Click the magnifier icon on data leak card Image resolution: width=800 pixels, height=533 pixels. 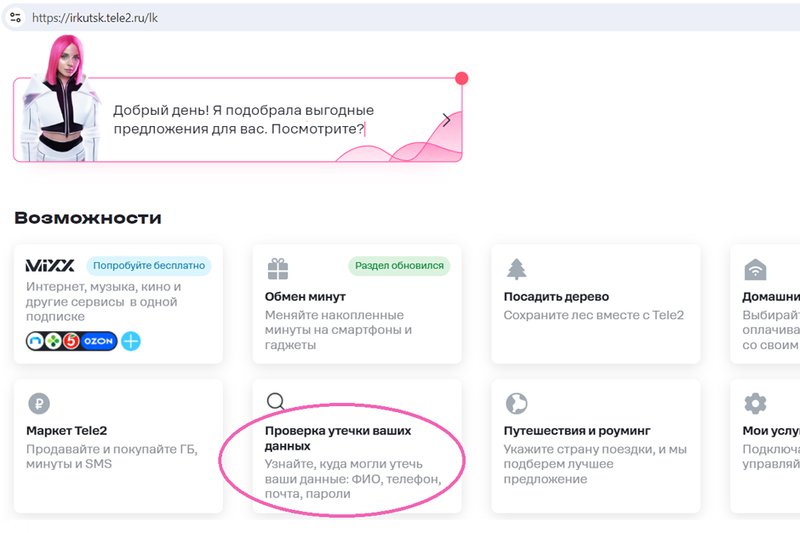[276, 401]
